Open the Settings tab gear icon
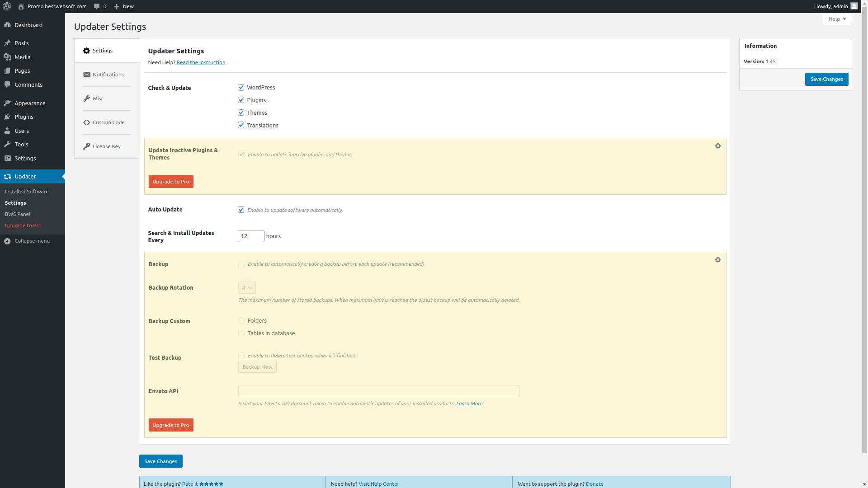The image size is (868, 488). pos(86,51)
